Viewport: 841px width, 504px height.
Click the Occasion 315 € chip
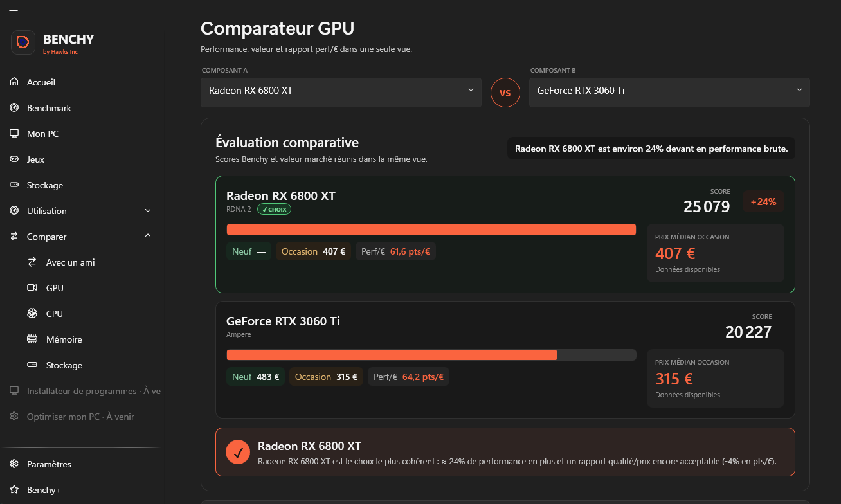click(327, 377)
